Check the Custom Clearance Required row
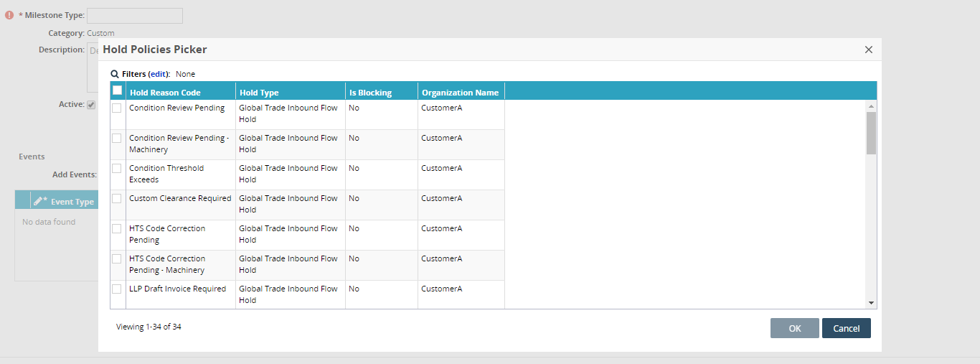The image size is (980, 364). coord(116,199)
